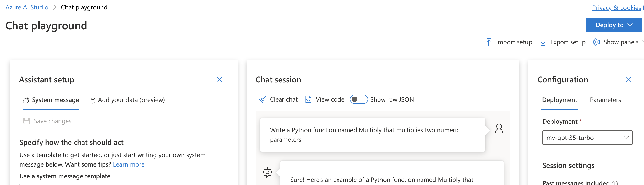644x185 pixels.
Task: Click the user avatar icon beside message
Action: 499,128
